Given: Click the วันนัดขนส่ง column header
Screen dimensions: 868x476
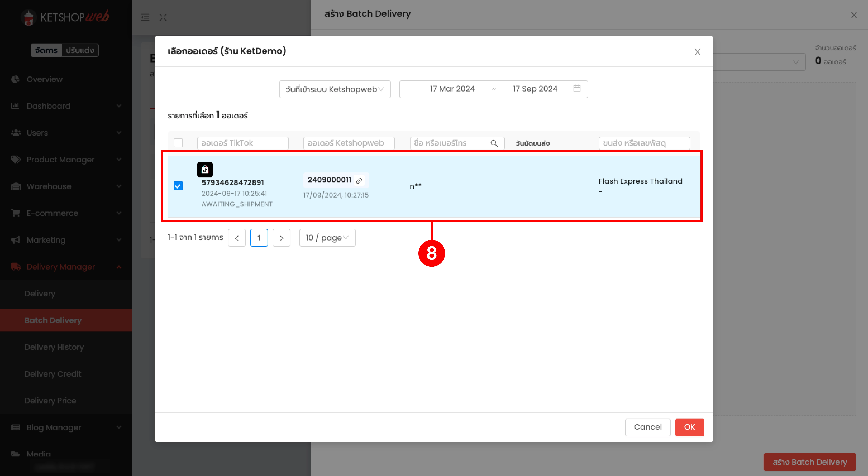Looking at the screenshot, I should click(533, 143).
